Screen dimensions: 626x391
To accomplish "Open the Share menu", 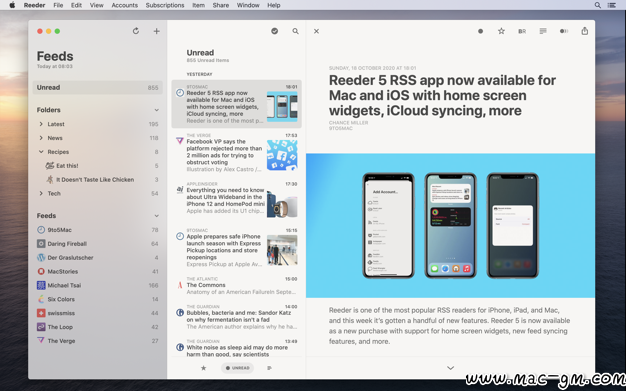I will coord(221,5).
